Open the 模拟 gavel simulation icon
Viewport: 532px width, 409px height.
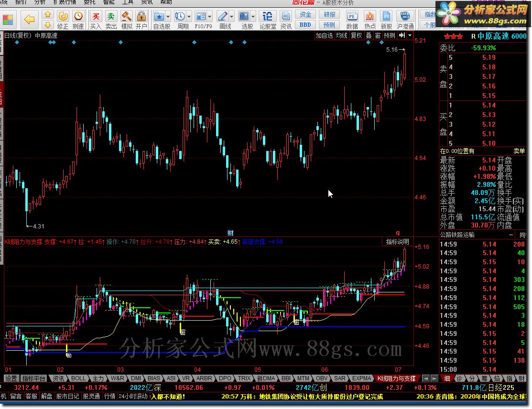tap(127, 16)
